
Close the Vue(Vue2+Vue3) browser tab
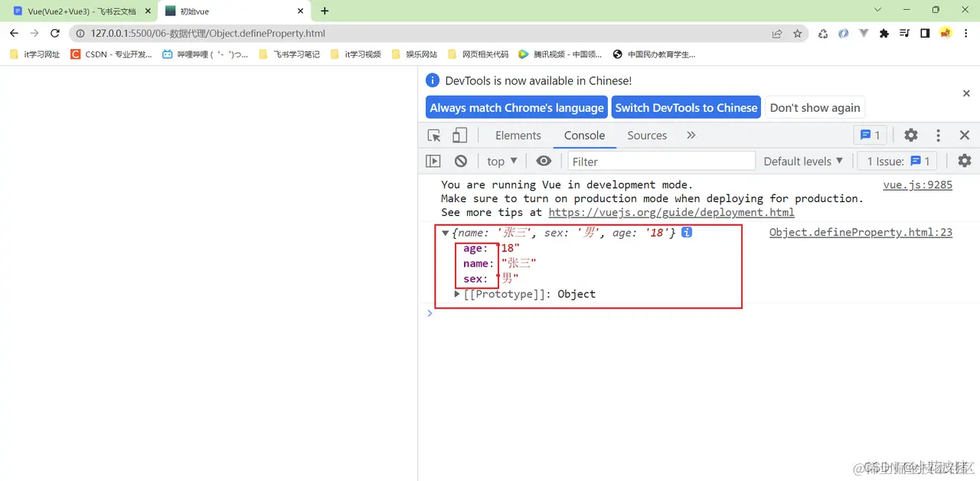point(149,11)
